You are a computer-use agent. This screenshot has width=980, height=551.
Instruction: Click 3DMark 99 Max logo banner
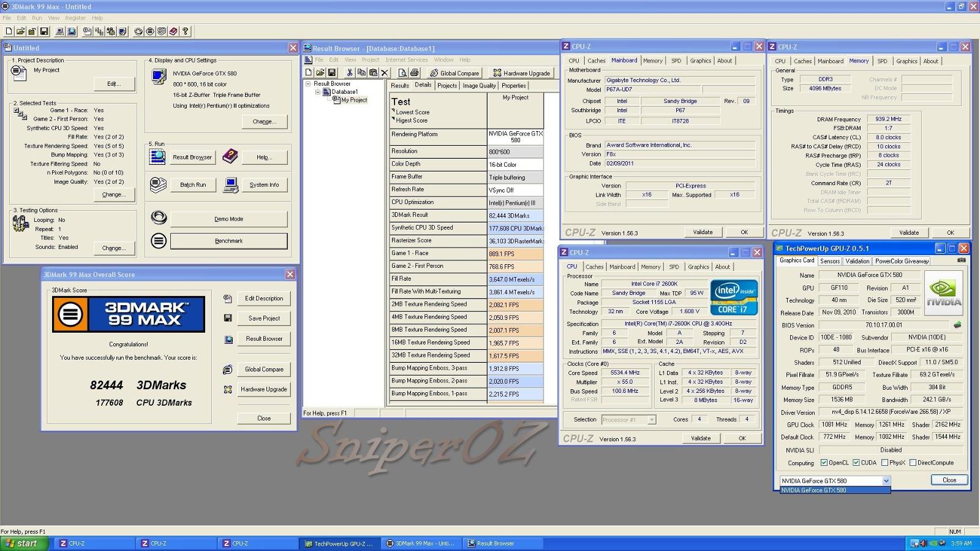pos(128,314)
